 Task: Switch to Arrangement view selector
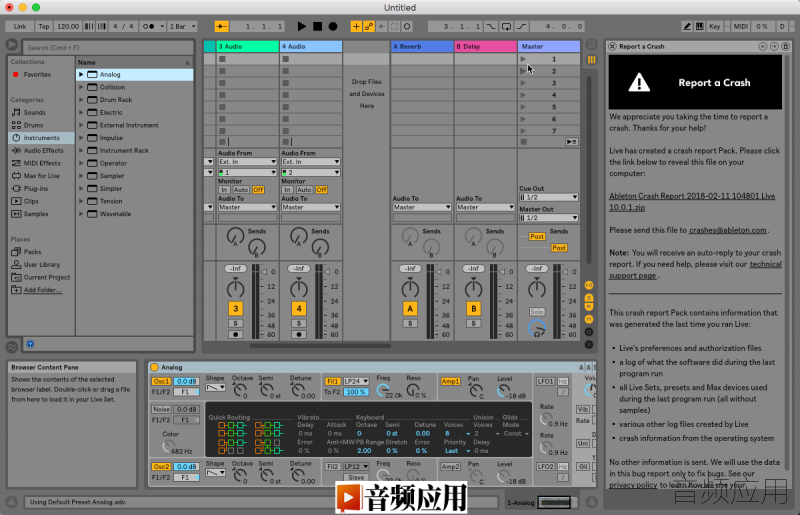(591, 44)
